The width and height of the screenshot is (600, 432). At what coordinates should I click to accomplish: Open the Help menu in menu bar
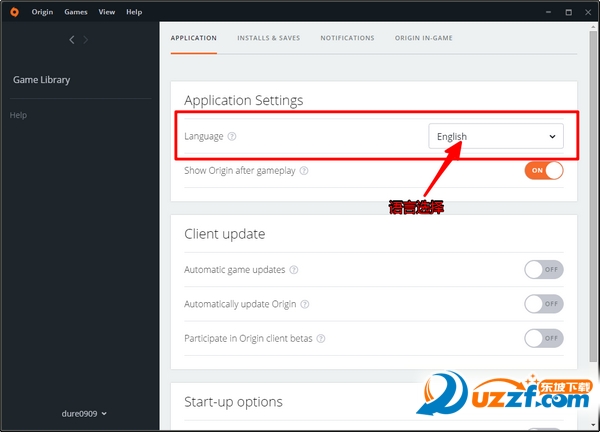click(134, 12)
